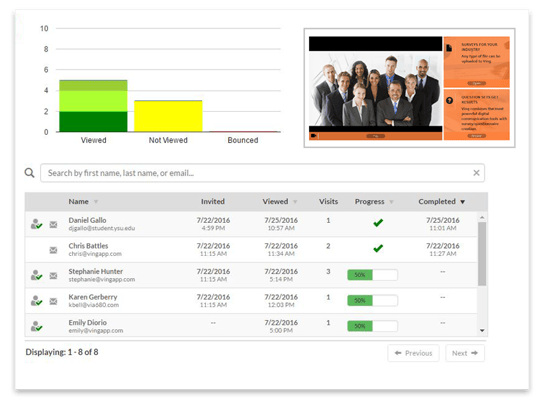Screen dimensions: 544x402
Task: Click the search by name input field
Action: [x=262, y=173]
